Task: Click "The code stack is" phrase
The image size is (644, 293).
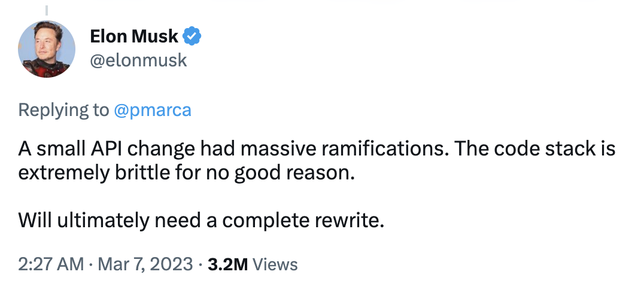Action: pyautogui.click(x=534, y=148)
